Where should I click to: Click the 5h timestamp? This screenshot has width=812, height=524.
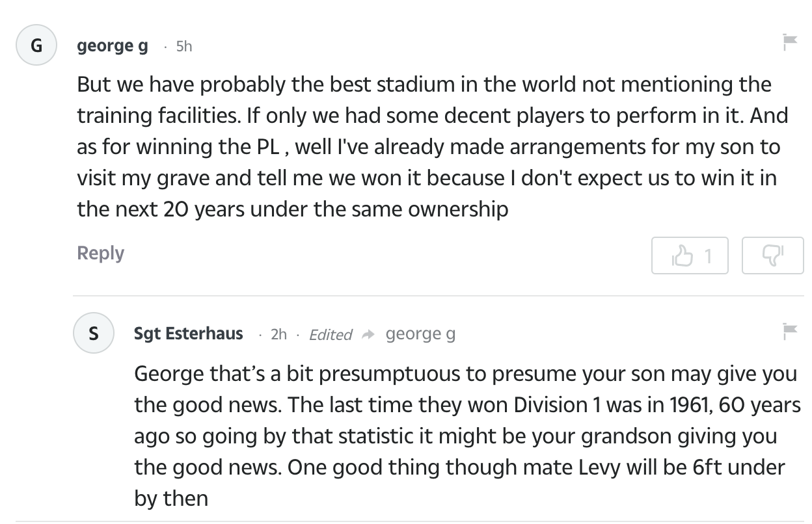pyautogui.click(x=184, y=47)
